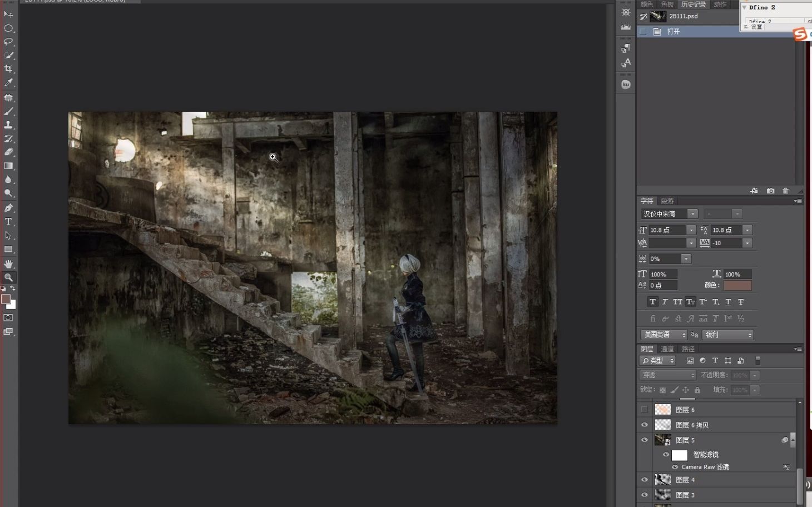This screenshot has width=812, height=507.
Task: Select the Gradient tool
Action: (x=8, y=166)
